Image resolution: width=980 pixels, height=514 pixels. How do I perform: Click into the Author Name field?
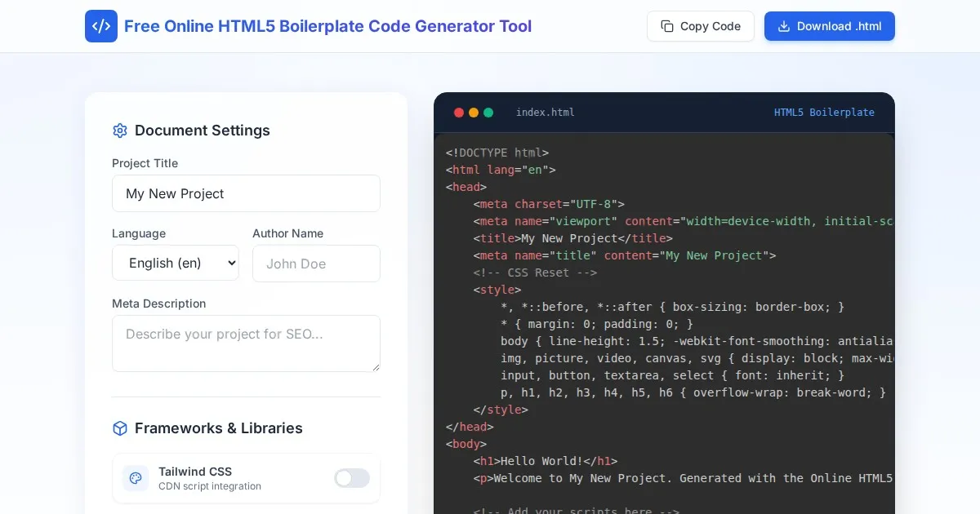316,264
